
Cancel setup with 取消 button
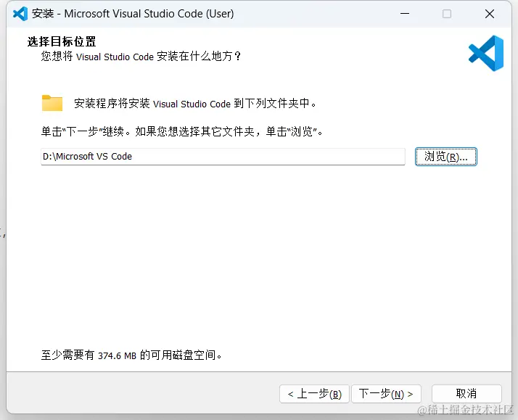pos(466,394)
